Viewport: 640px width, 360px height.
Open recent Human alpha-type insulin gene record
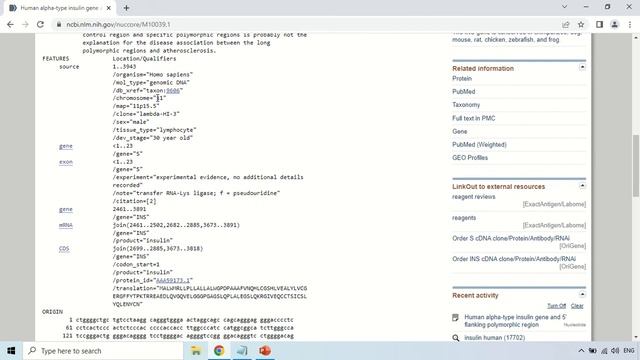click(x=515, y=321)
